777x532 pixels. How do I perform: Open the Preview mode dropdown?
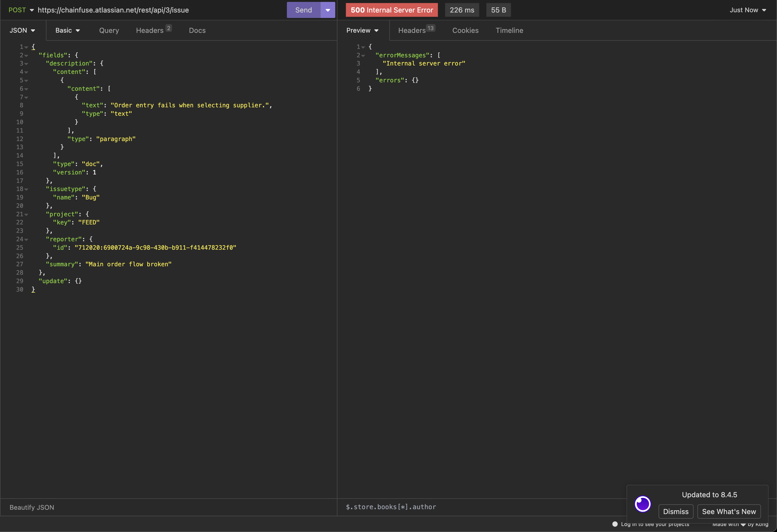(362, 30)
